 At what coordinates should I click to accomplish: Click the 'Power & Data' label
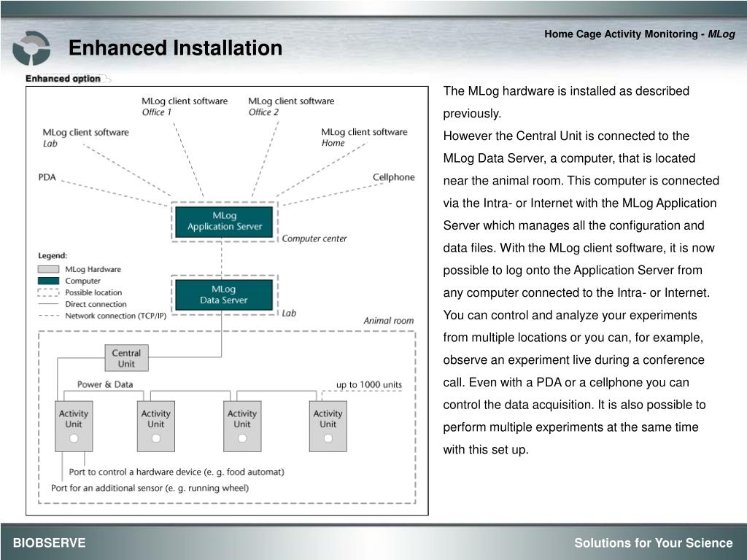(105, 384)
